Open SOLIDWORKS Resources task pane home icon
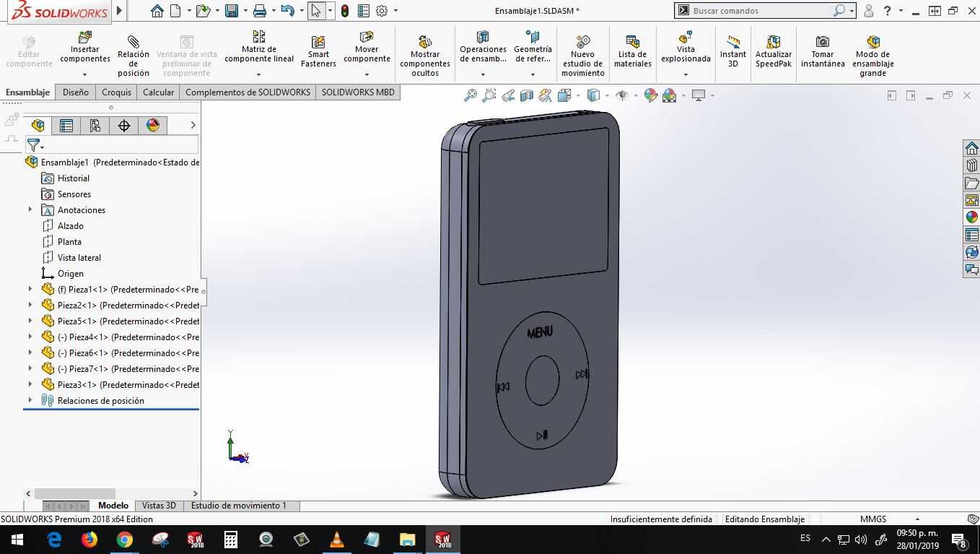980x554 pixels. tap(971, 148)
